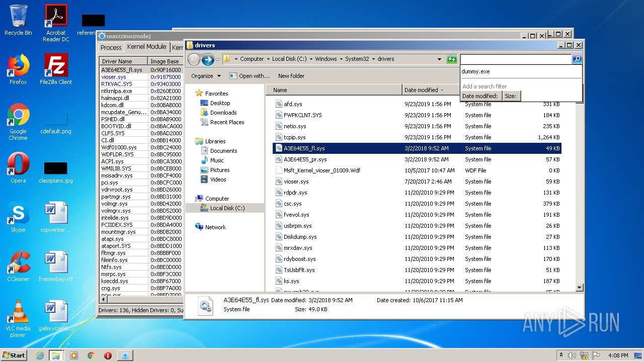
Task: Click the Start button
Action: (14, 355)
